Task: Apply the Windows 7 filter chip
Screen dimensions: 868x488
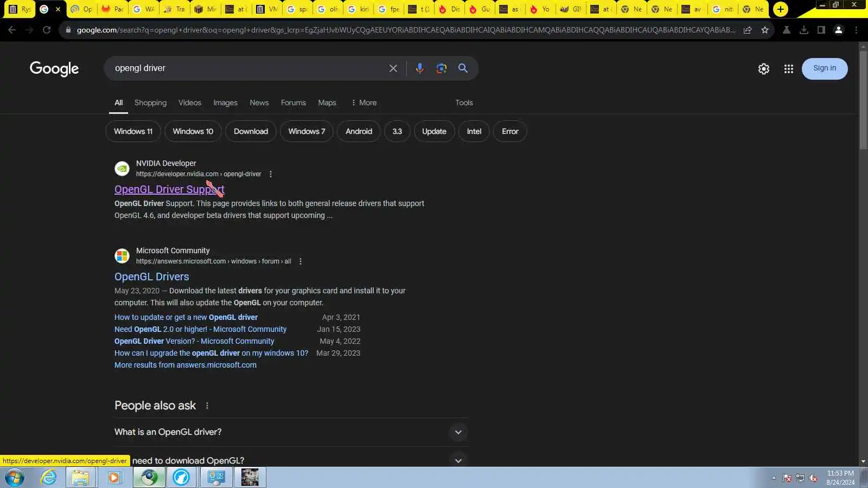Action: [x=307, y=131]
